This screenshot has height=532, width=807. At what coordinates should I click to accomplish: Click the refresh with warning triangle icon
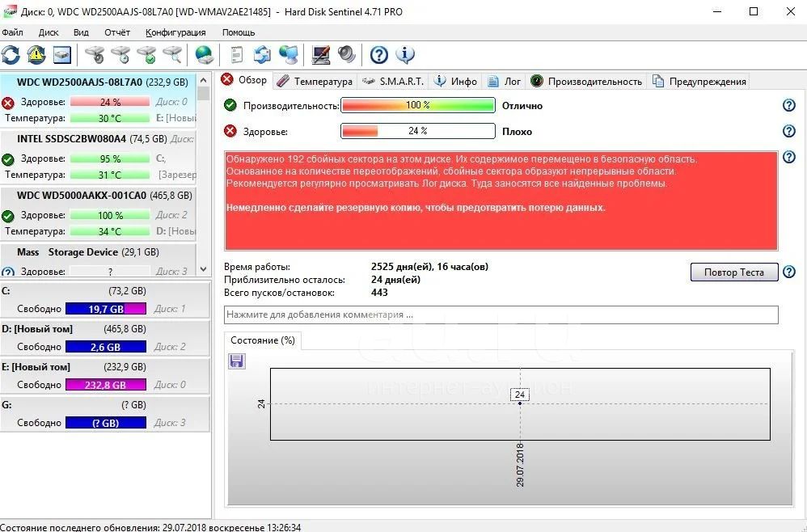click(x=36, y=54)
